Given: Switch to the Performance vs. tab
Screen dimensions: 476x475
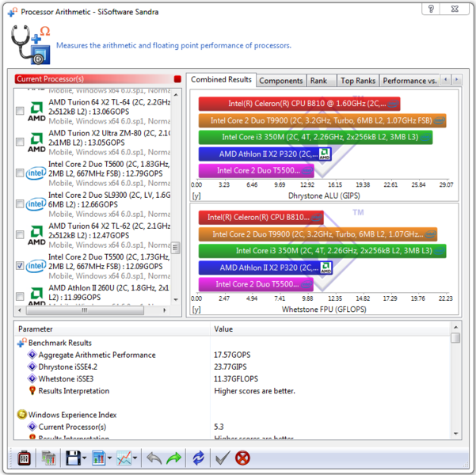Looking at the screenshot, I should 409,81.
